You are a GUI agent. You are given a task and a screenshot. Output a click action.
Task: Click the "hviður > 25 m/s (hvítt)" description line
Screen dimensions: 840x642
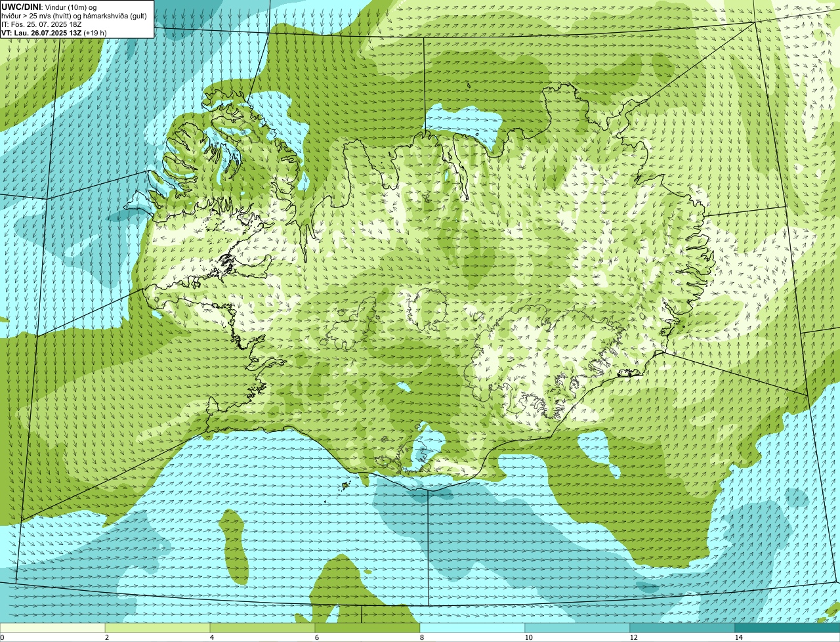click(x=74, y=16)
